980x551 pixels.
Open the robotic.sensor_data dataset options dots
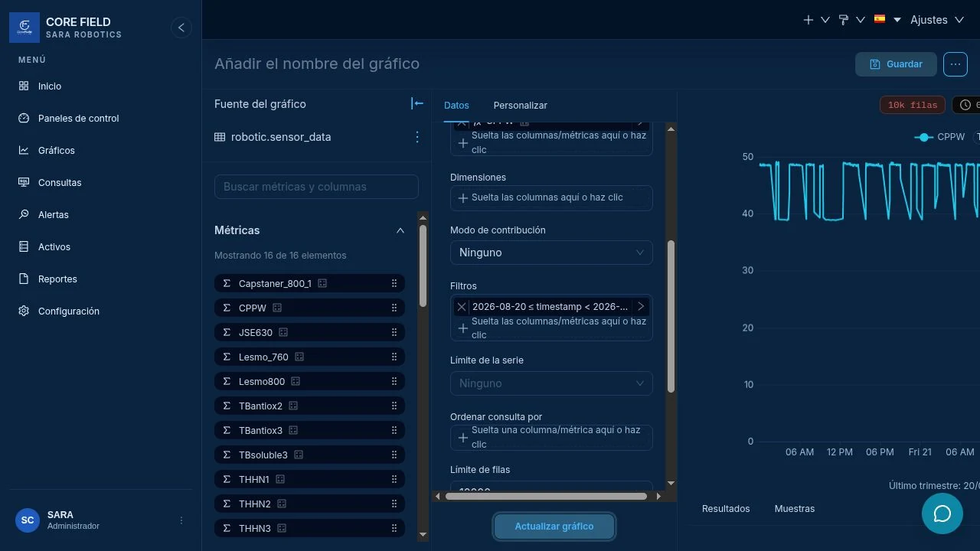click(417, 137)
